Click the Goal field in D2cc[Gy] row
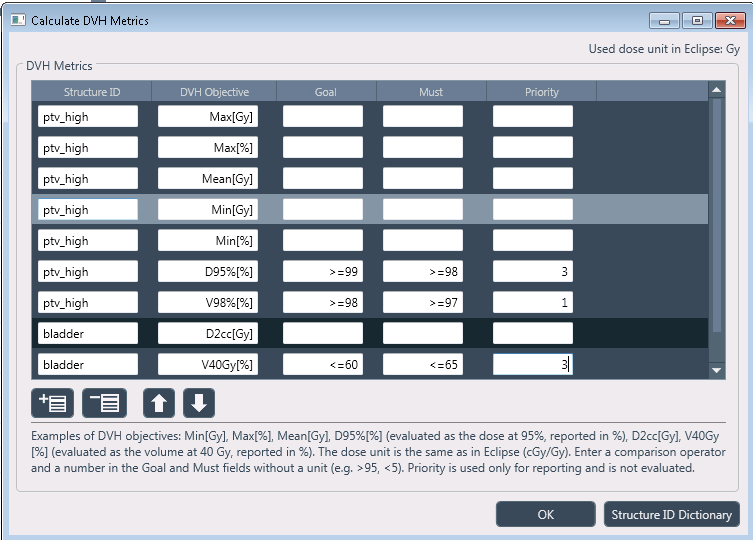Viewport: 753px width, 540px height. (323, 333)
